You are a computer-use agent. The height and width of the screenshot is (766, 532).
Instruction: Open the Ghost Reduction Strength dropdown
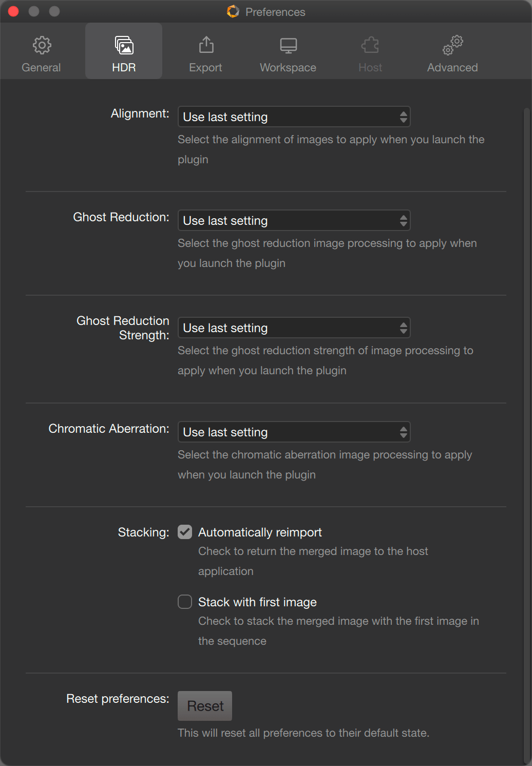coord(294,328)
